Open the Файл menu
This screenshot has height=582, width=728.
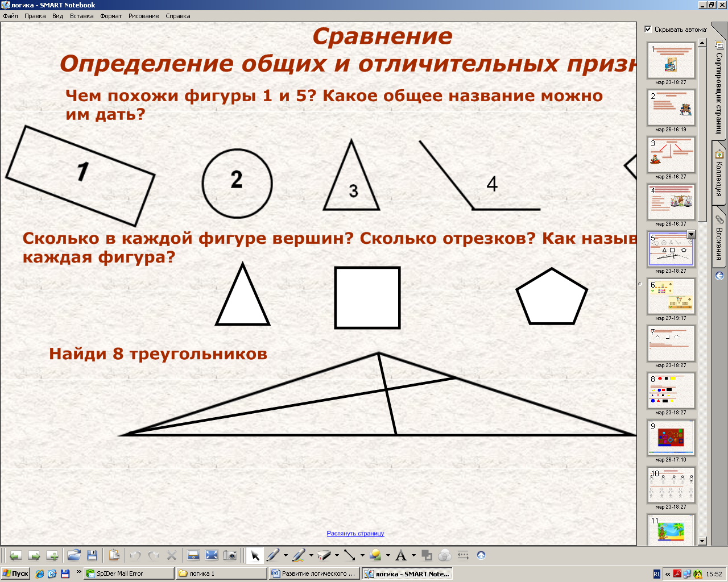[x=10, y=16]
